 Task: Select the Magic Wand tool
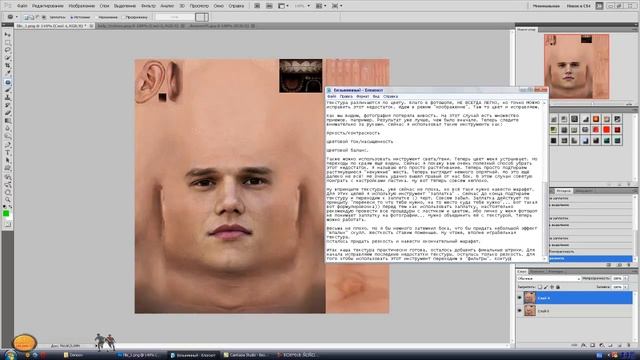(7, 58)
